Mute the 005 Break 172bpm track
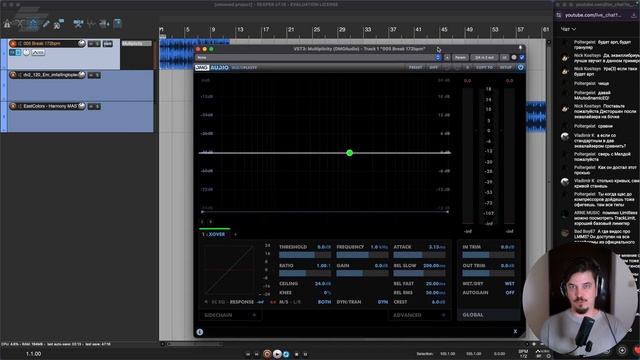640x360 pixels. tap(91, 44)
